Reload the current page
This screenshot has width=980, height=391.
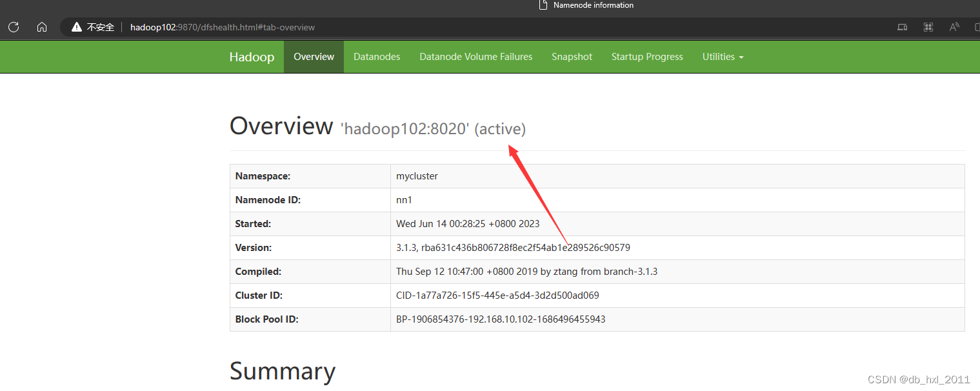[13, 27]
